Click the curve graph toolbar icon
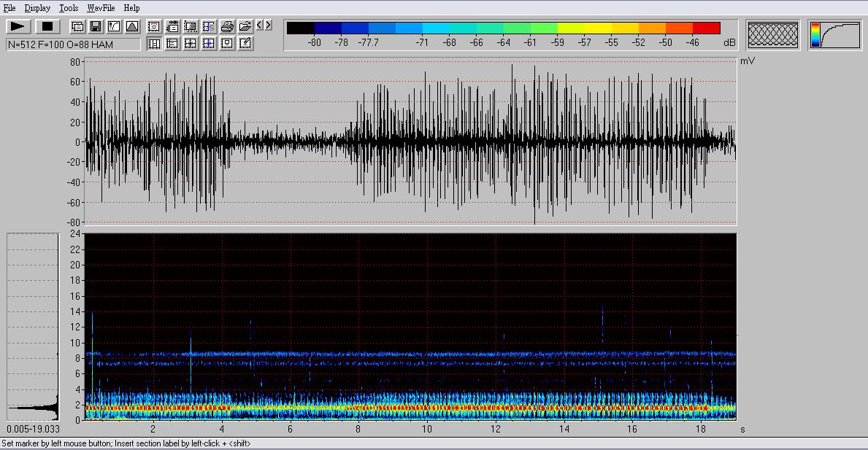 pyautogui.click(x=114, y=26)
